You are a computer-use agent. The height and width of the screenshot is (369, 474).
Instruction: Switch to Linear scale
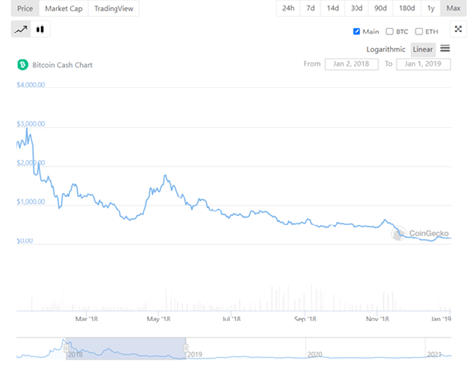[x=423, y=49]
